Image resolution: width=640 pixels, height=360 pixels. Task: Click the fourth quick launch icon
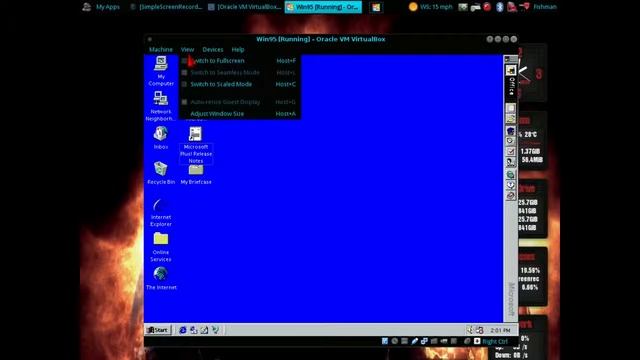(215, 330)
